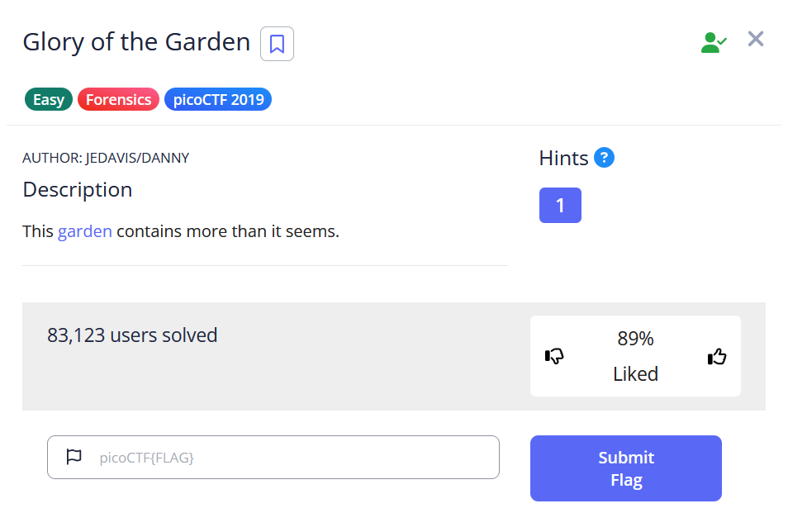Image resolution: width=788 pixels, height=532 pixels.
Task: Select the Easy difficulty tag
Action: tap(49, 100)
